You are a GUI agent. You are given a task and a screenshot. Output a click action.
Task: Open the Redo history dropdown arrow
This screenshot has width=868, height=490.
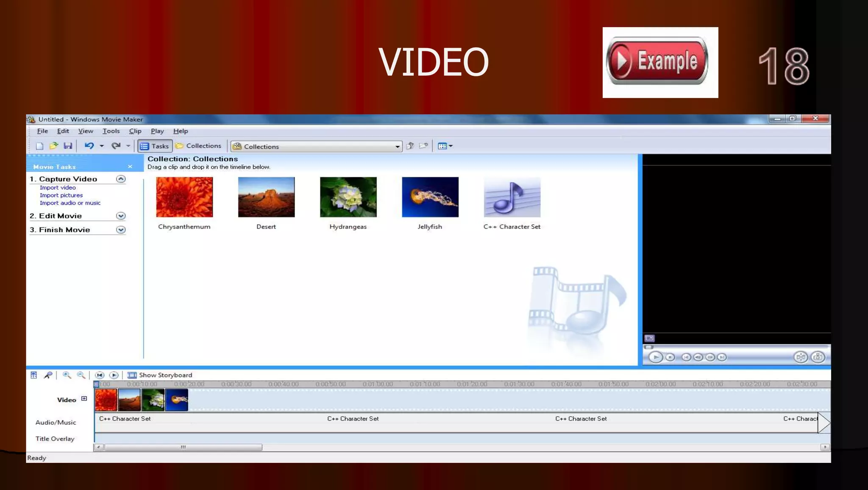128,146
